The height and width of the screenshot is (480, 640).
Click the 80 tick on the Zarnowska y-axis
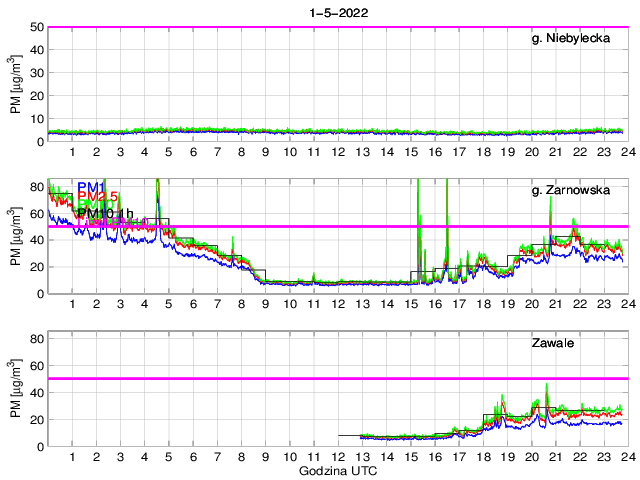35,187
